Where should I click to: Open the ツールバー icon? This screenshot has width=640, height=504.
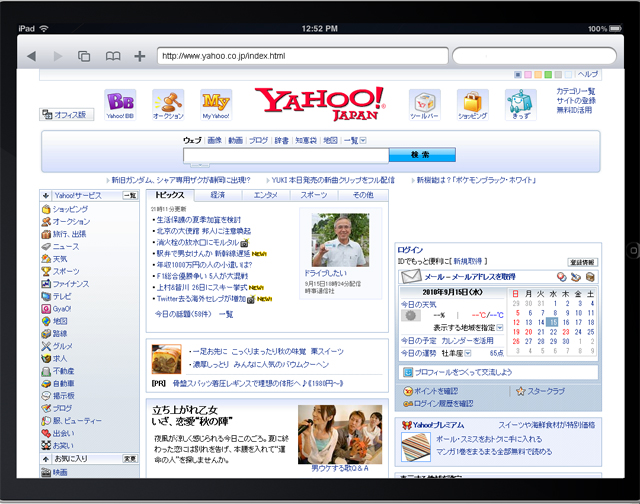pyautogui.click(x=424, y=105)
